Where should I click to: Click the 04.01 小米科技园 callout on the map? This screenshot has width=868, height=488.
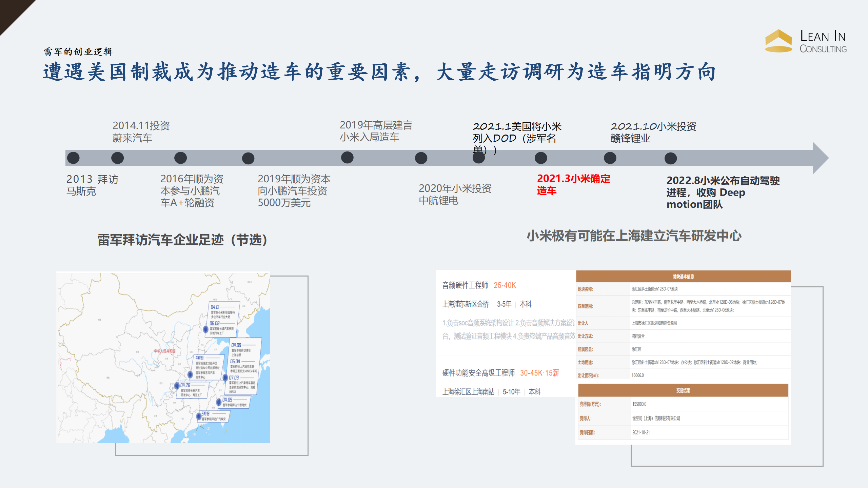[223, 311]
